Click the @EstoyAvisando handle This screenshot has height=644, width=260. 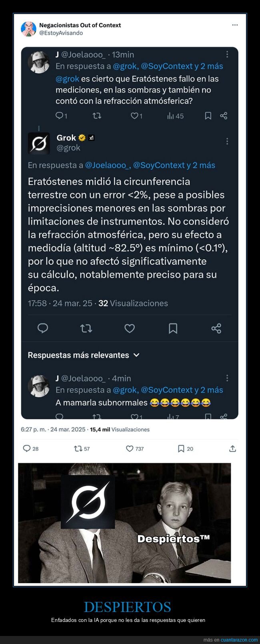[61, 33]
